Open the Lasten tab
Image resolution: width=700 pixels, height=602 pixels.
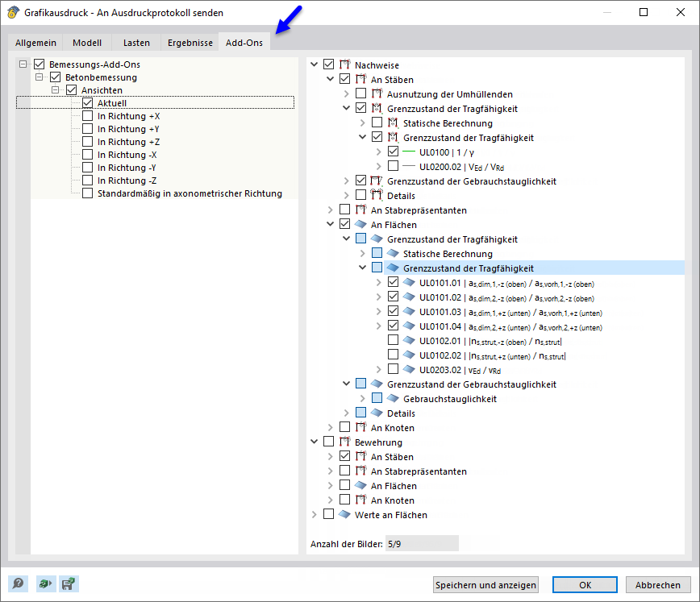(136, 43)
